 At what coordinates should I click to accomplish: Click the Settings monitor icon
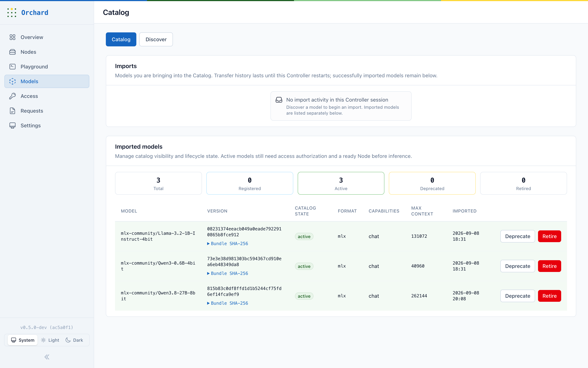point(12,126)
